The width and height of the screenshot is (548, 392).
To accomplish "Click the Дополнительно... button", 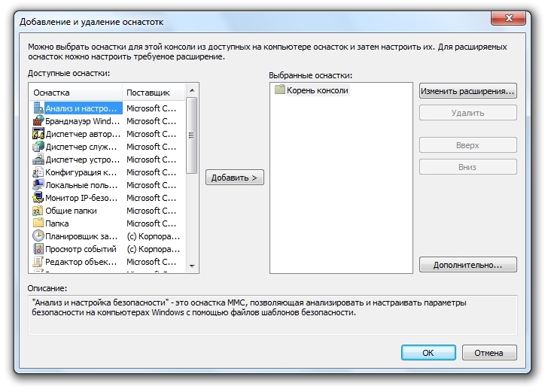I will pyautogui.click(x=467, y=265).
